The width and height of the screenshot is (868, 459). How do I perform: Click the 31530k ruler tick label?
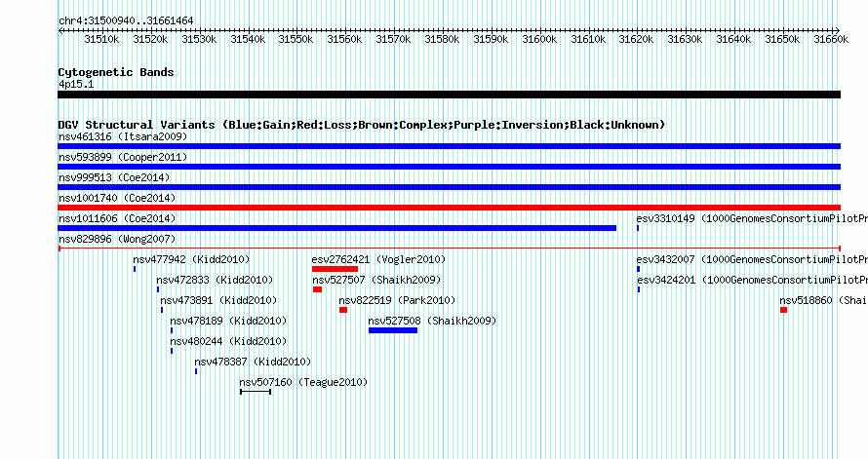pos(199,39)
